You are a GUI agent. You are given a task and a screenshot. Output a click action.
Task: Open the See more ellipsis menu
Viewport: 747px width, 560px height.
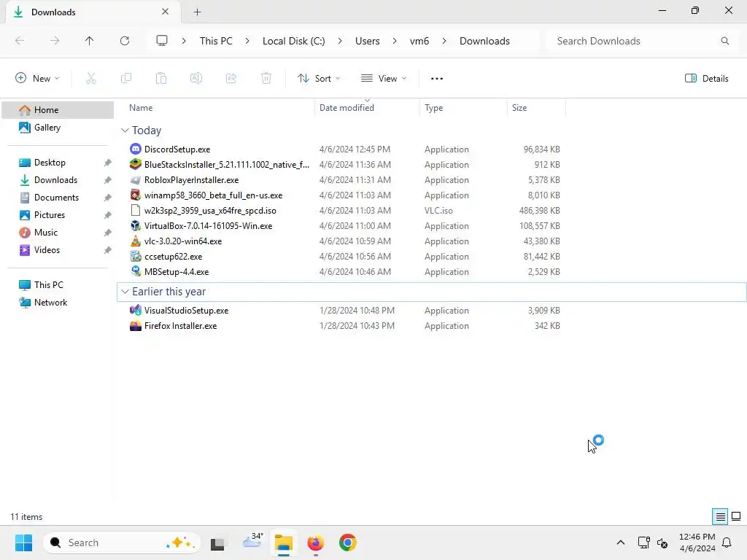pos(437,79)
